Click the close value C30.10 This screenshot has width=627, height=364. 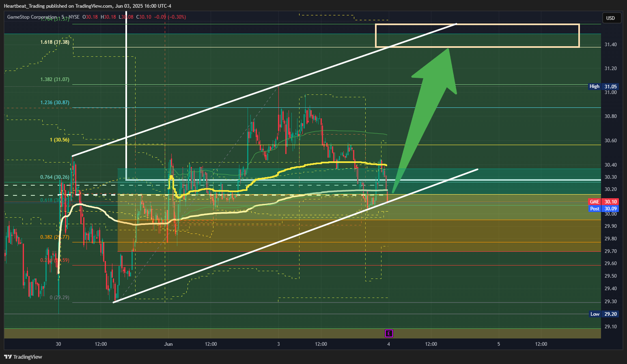[144, 17]
